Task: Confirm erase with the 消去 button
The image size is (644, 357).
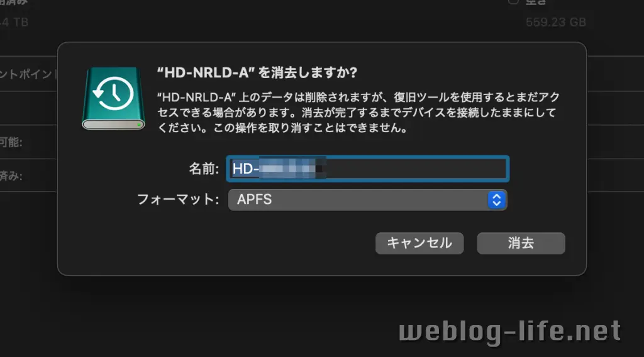Action: [x=521, y=243]
